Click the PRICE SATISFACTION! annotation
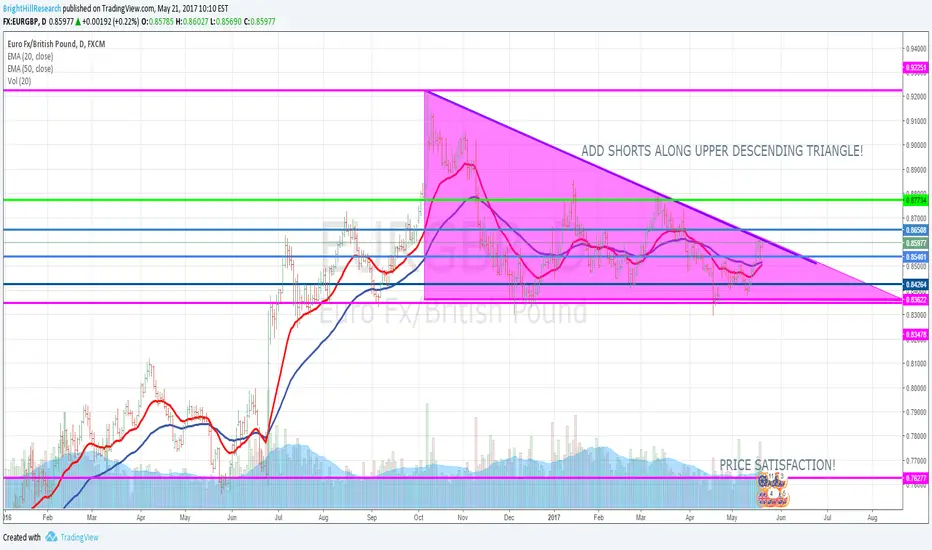The width and height of the screenshot is (932, 550). [777, 465]
